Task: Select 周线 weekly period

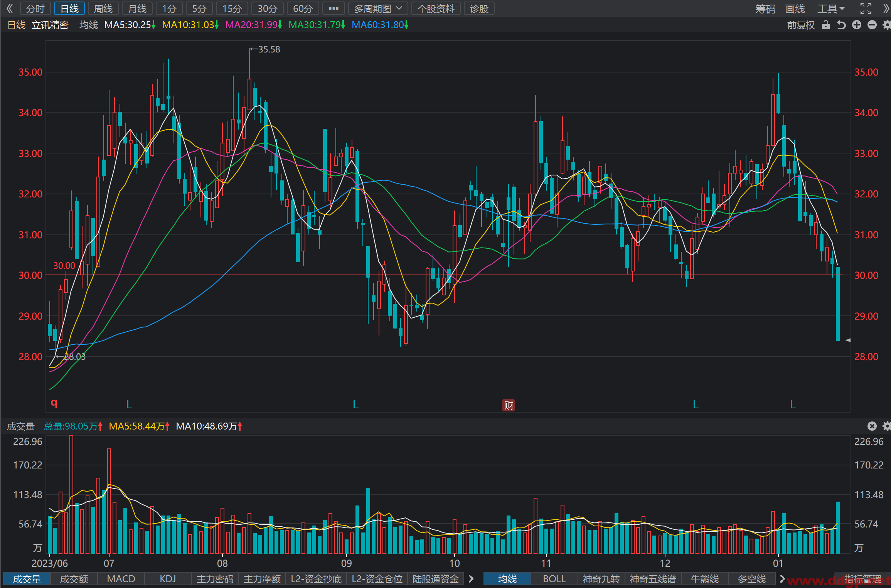Action: (x=103, y=8)
